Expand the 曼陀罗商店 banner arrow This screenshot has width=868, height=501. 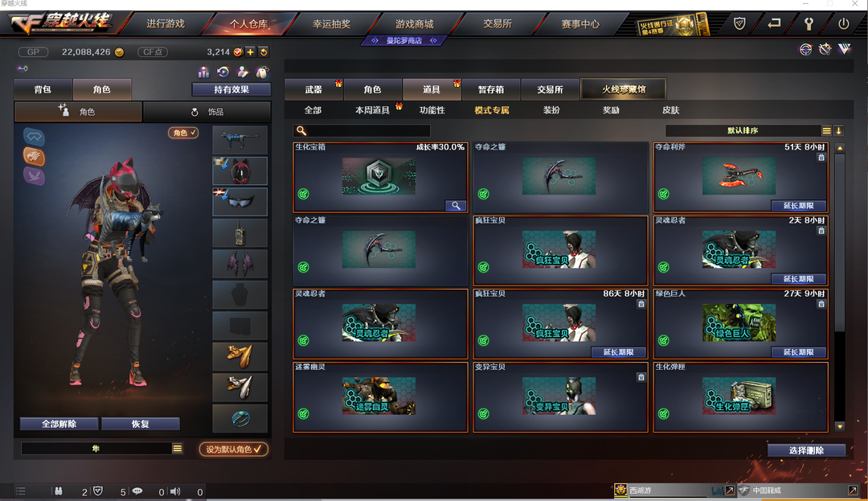click(x=433, y=40)
